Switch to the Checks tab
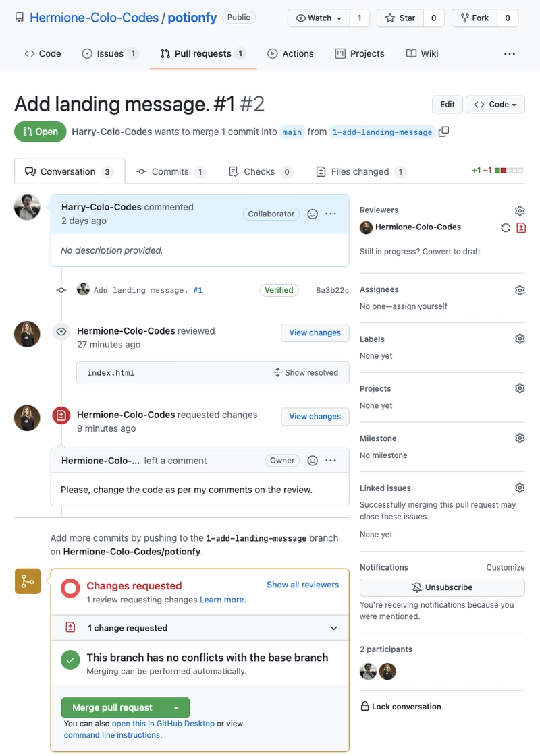Screen dimensions: 540x756 pyautogui.click(x=261, y=172)
